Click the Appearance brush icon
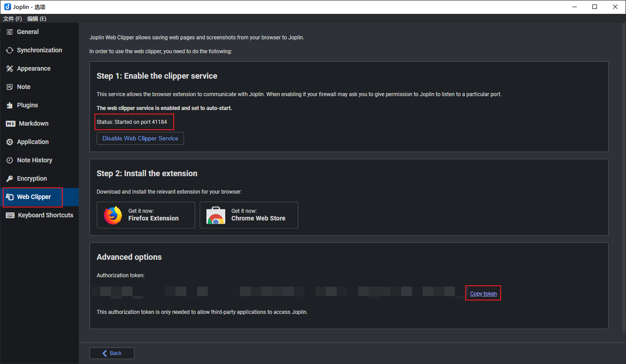The width and height of the screenshot is (626, 364). click(x=9, y=69)
